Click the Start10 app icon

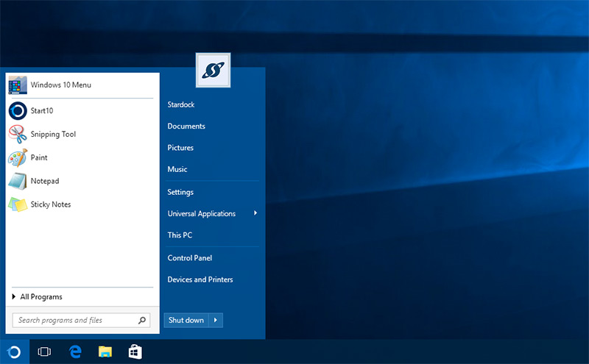(18, 111)
